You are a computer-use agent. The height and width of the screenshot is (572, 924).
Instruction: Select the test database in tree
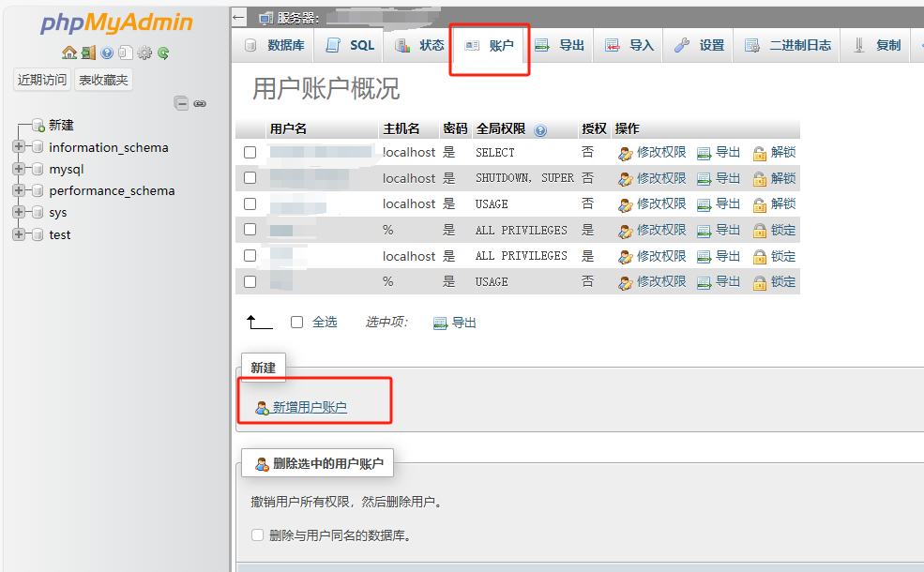60,234
